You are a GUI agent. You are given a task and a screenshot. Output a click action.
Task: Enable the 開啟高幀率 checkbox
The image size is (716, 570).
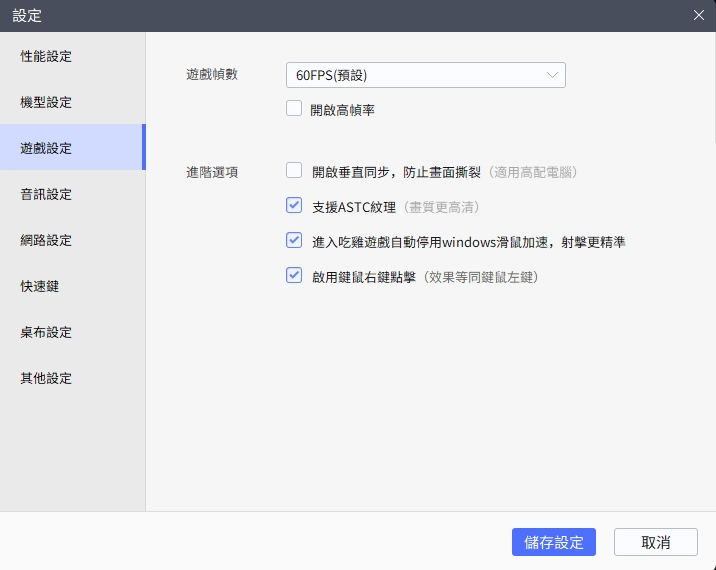294,109
